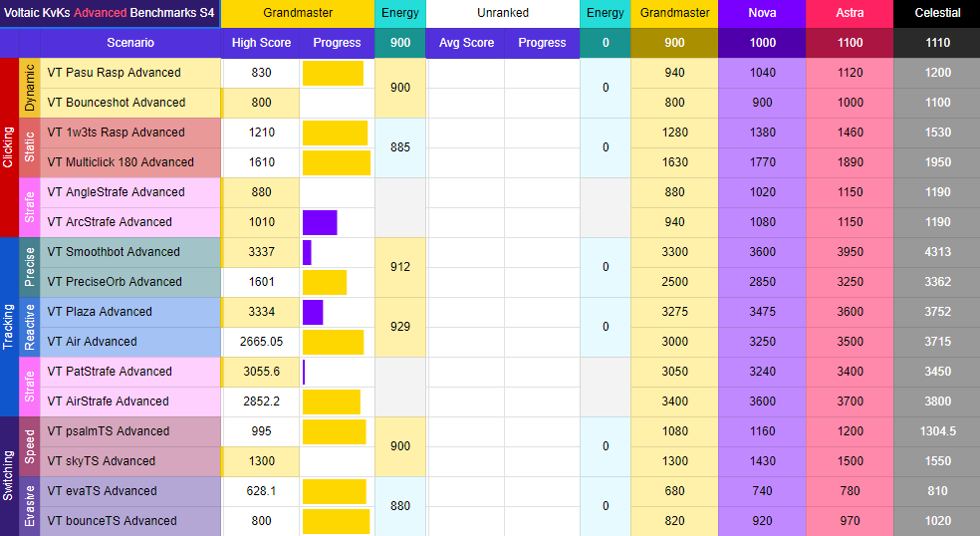This screenshot has width=980, height=536.
Task: Click the Clicking category label
Action: click(9, 147)
